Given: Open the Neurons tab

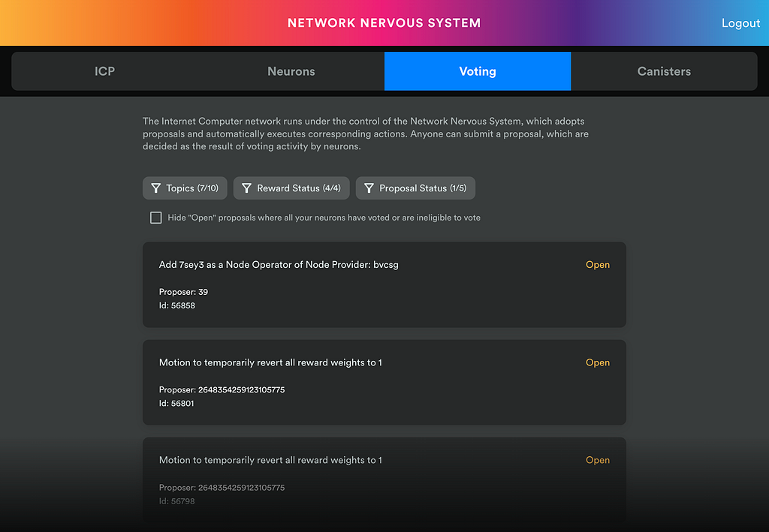Looking at the screenshot, I should (x=291, y=71).
